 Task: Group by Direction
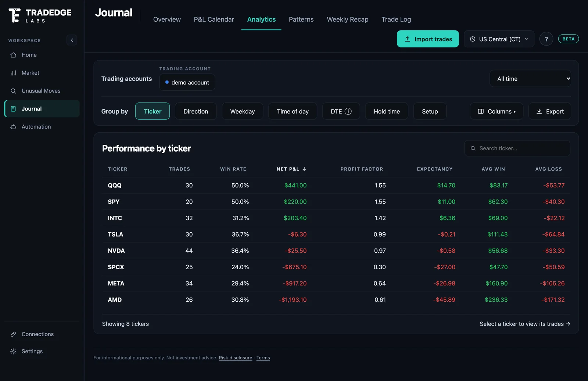(196, 111)
